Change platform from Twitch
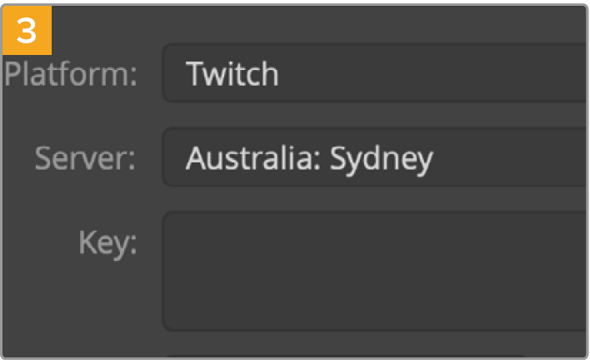The width and height of the screenshot is (590, 364). click(x=375, y=74)
